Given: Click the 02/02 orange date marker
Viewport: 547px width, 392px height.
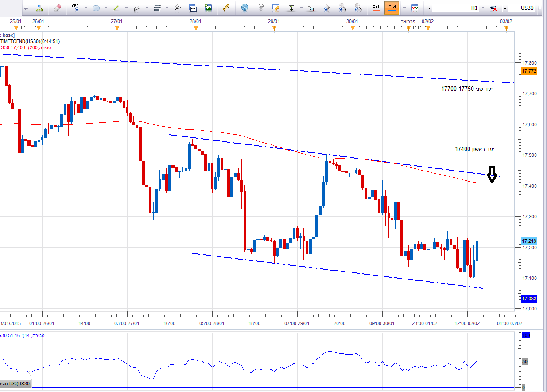Looking at the screenshot, I should pyautogui.click(x=428, y=28).
